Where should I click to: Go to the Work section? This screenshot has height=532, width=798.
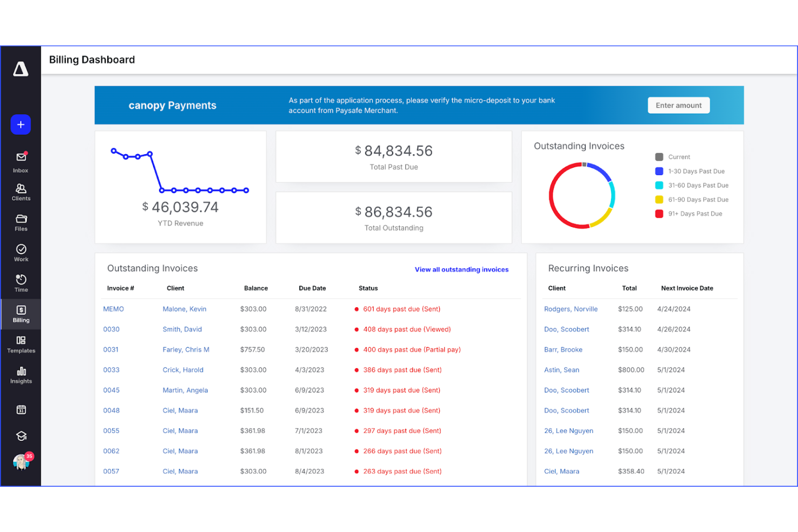21,253
